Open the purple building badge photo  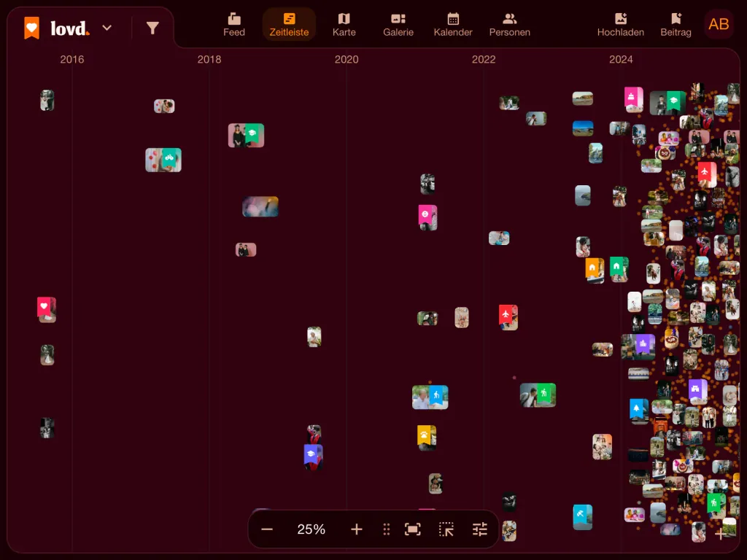638,346
